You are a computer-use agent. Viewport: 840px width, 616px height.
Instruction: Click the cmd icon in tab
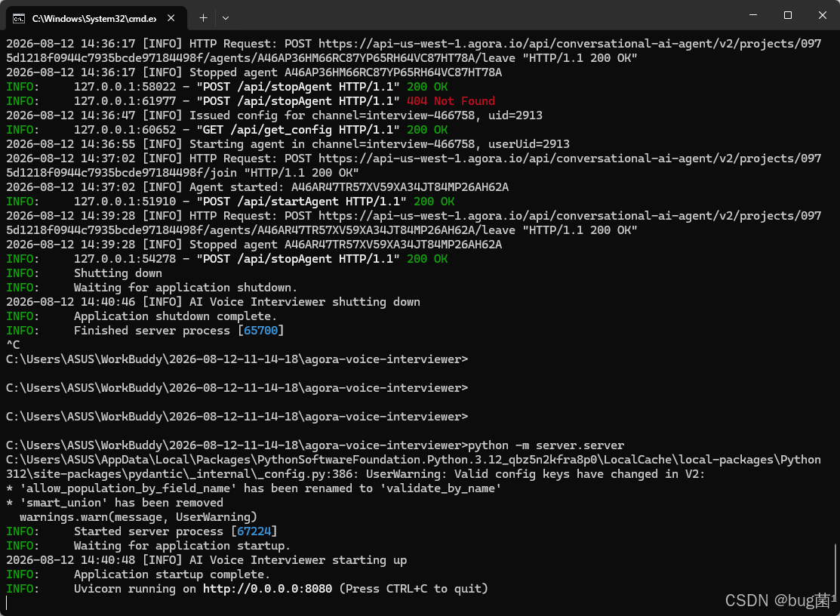tap(19, 19)
